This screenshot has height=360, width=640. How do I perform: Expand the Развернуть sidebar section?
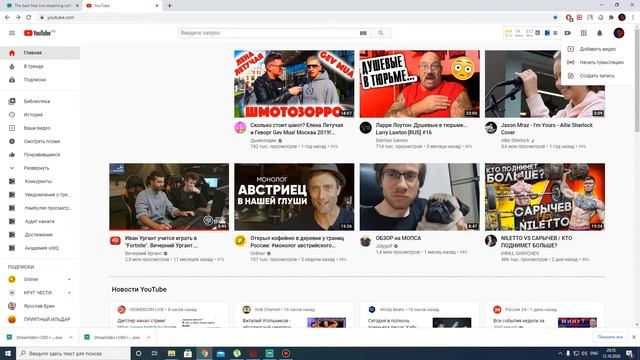point(40,168)
